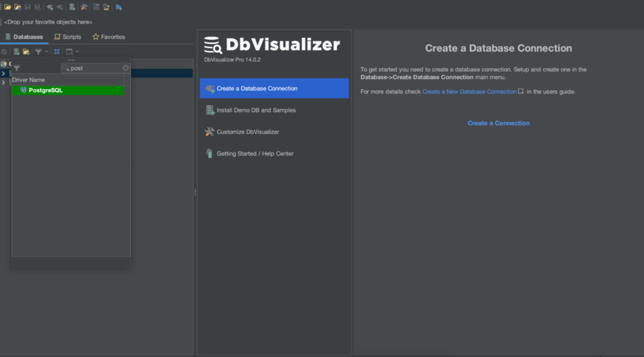
Task: Click the icon beside Getting Started / Help Center
Action: point(209,154)
